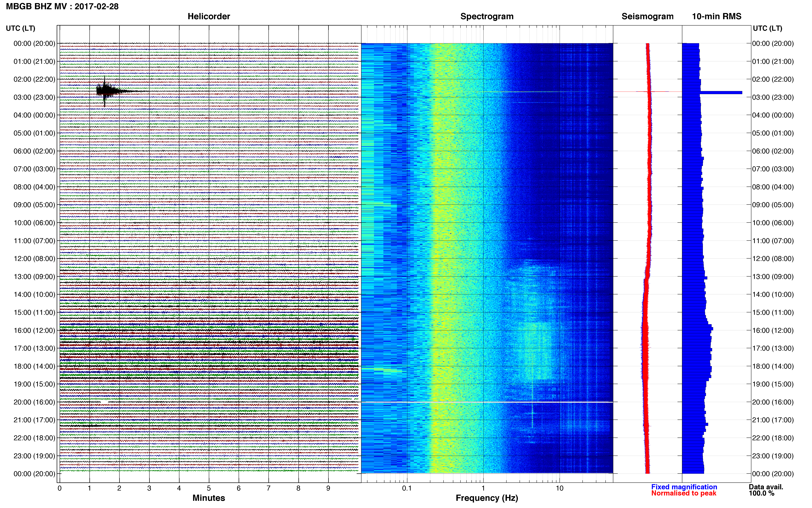812x508 pixels.
Task: Click the title 'MBGB BHZ MV : 2017-02-28'
Action: click(x=62, y=6)
